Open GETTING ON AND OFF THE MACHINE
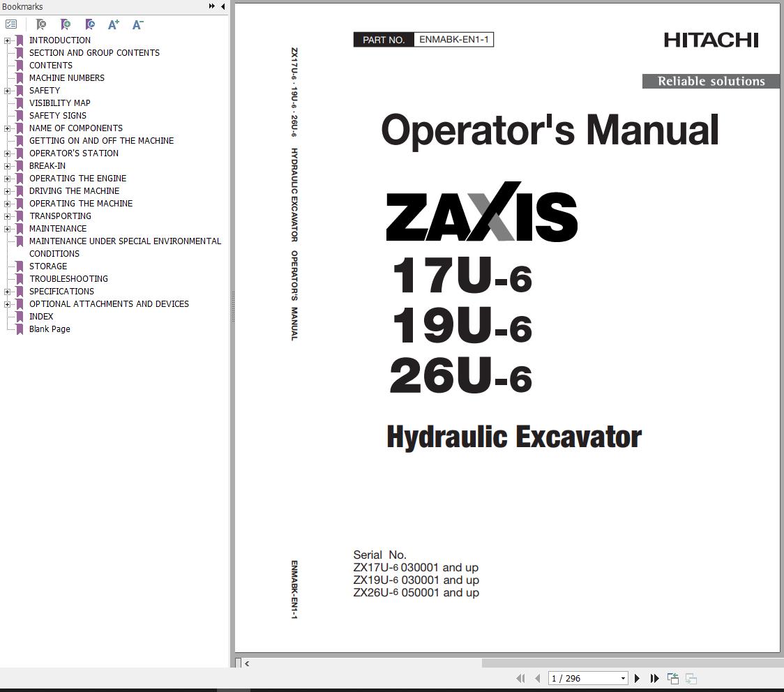784x692 pixels. [101, 140]
